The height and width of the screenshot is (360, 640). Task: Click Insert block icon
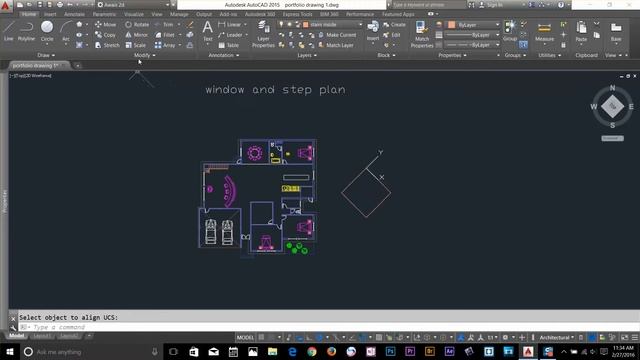[x=373, y=31]
